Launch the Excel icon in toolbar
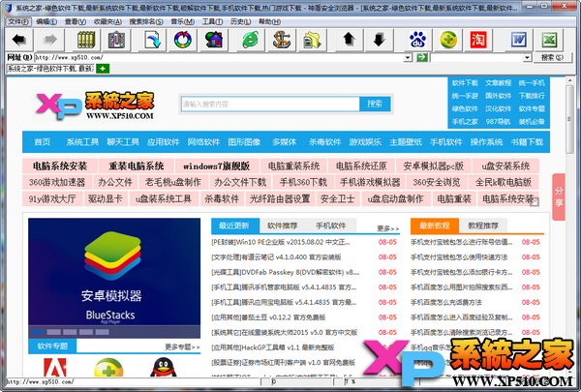 [x=549, y=40]
